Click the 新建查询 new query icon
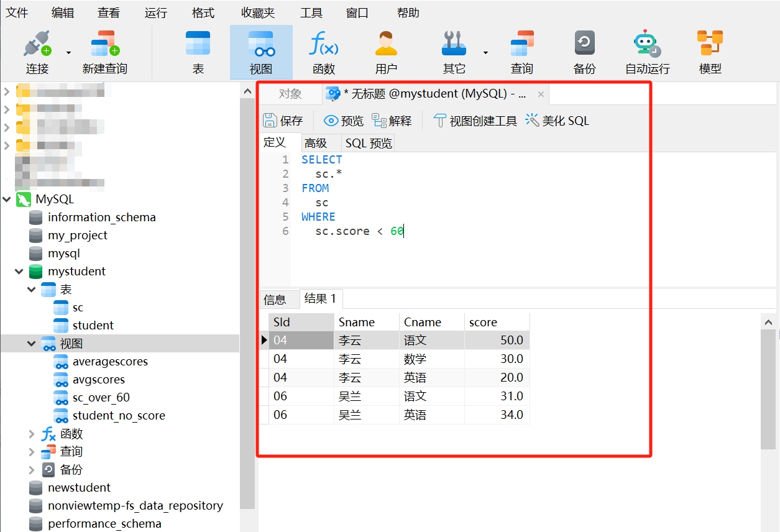Image resolution: width=780 pixels, height=532 pixels. pos(104,45)
